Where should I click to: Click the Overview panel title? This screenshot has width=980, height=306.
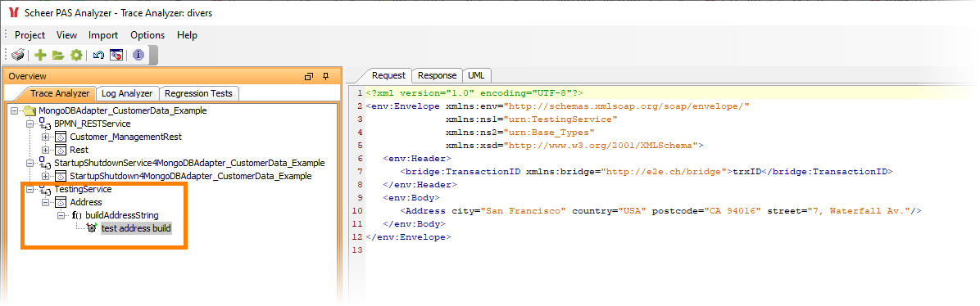tap(28, 76)
